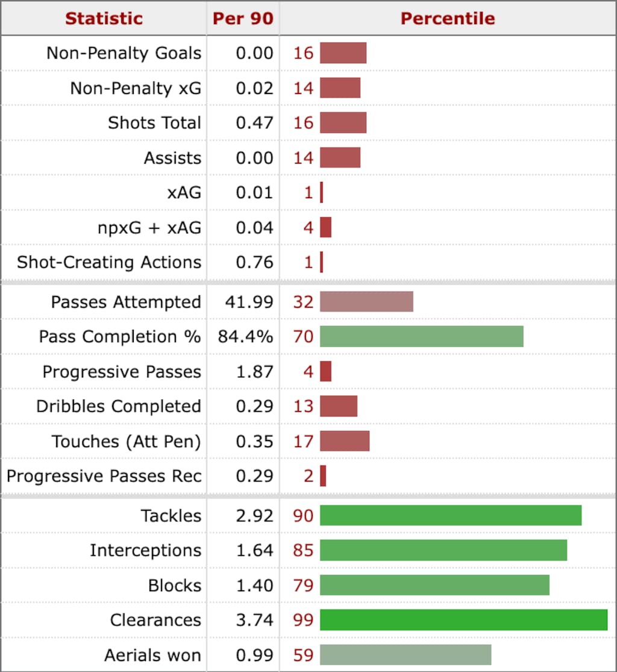617x672 pixels.
Task: Click the Blocks per 90 value 1.40
Action: coord(255,585)
